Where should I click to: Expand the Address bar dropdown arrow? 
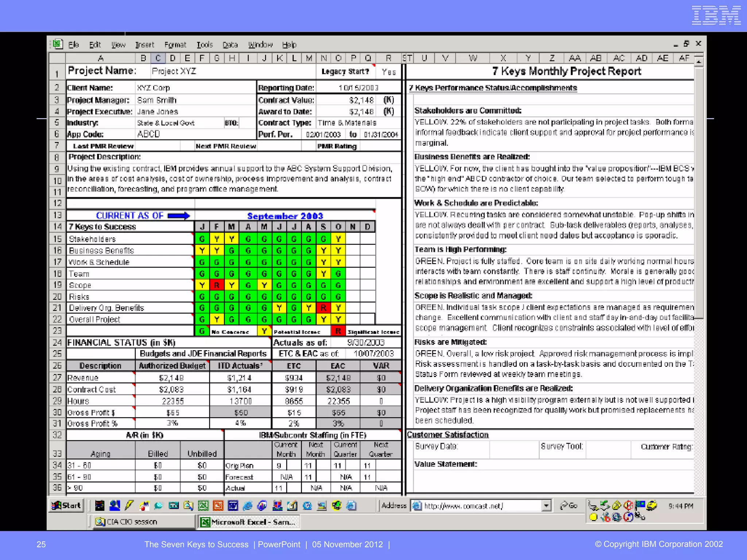point(546,506)
